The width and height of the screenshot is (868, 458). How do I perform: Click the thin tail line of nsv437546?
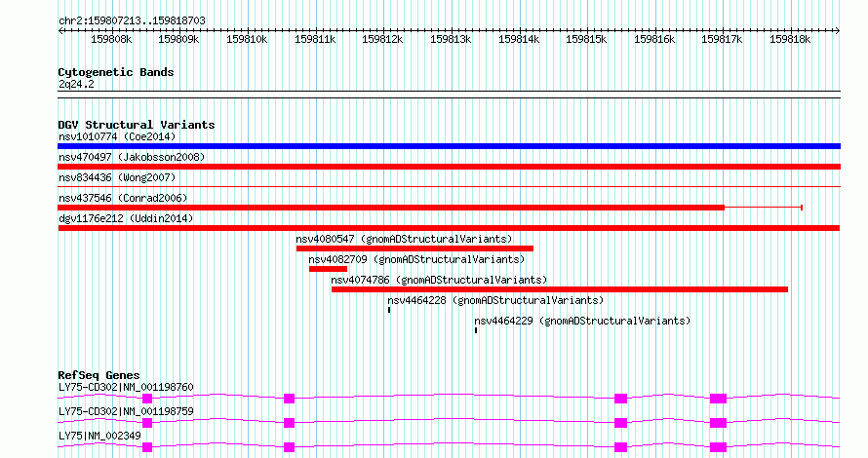764,208
